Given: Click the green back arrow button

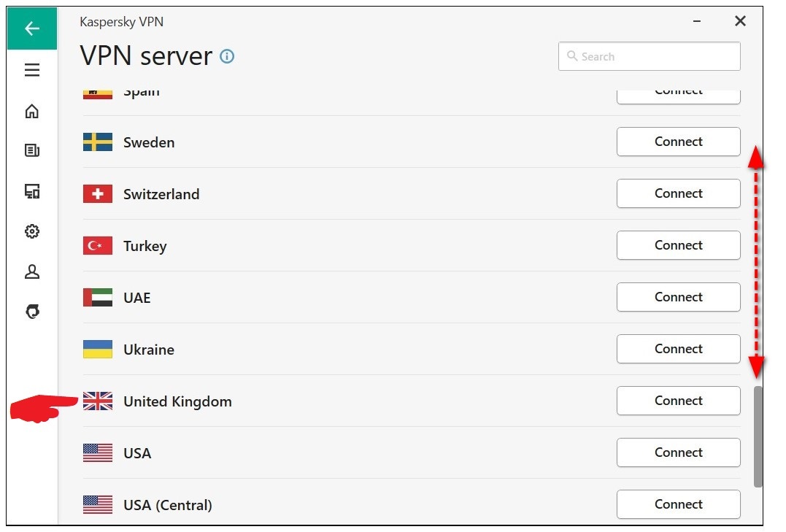Looking at the screenshot, I should click(31, 28).
